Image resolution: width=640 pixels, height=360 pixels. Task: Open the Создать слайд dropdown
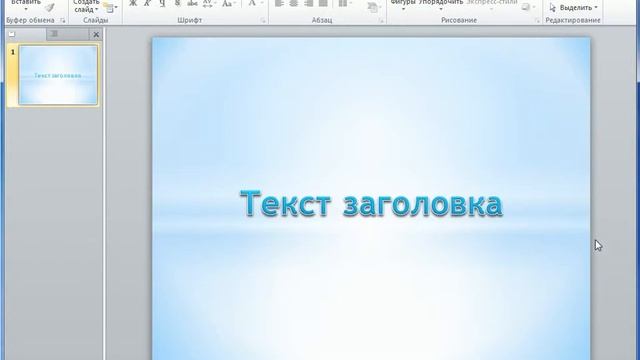pyautogui.click(x=87, y=6)
